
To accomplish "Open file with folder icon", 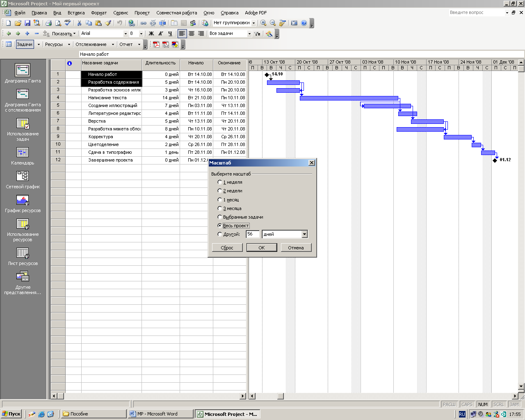I will click(18, 23).
